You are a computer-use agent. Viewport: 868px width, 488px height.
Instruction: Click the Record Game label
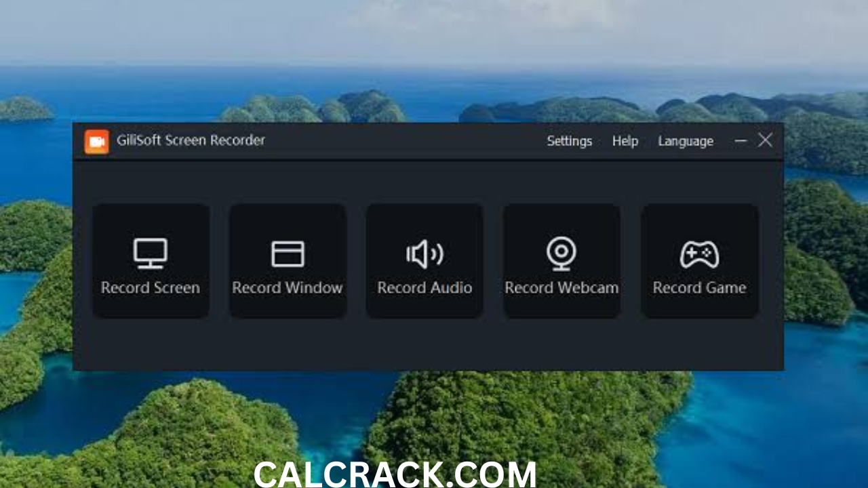pyautogui.click(x=699, y=287)
